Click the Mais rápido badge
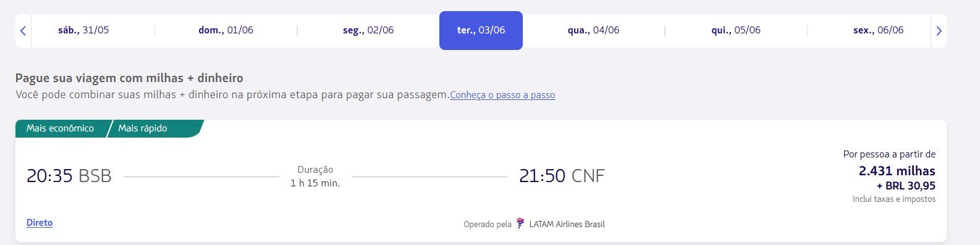 point(143,128)
